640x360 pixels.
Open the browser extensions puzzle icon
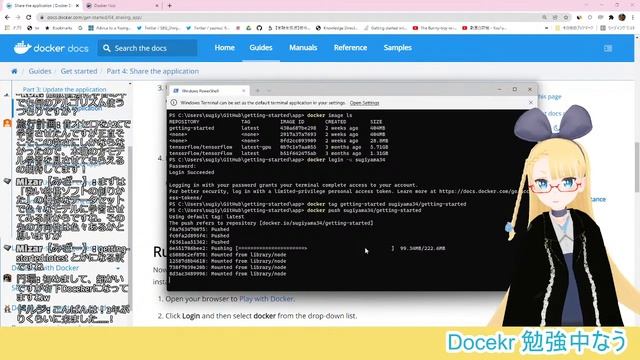click(611, 18)
